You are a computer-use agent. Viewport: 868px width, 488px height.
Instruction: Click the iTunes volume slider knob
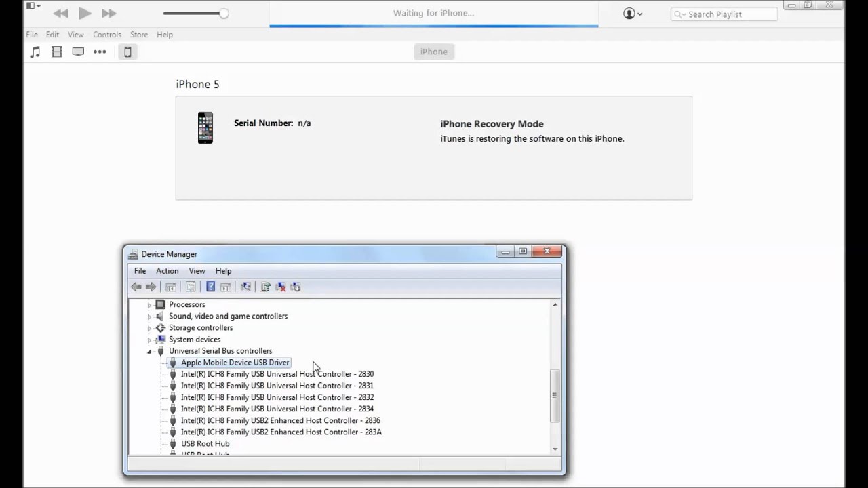[x=224, y=14]
